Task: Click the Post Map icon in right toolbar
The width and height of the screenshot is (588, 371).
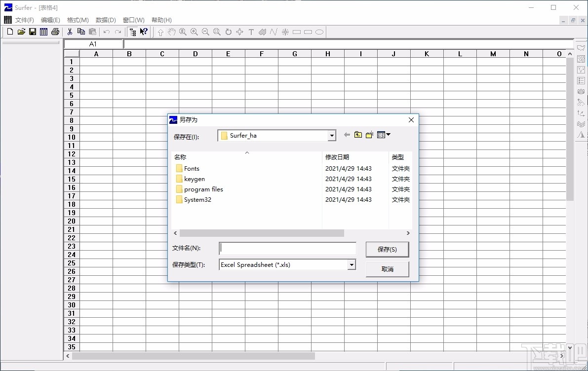Action: [x=581, y=70]
